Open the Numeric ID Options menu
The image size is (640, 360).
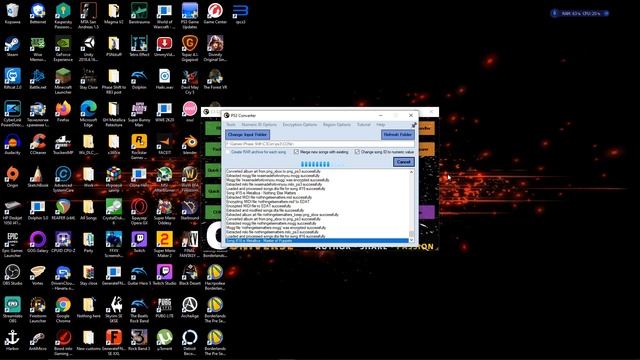click(259, 124)
